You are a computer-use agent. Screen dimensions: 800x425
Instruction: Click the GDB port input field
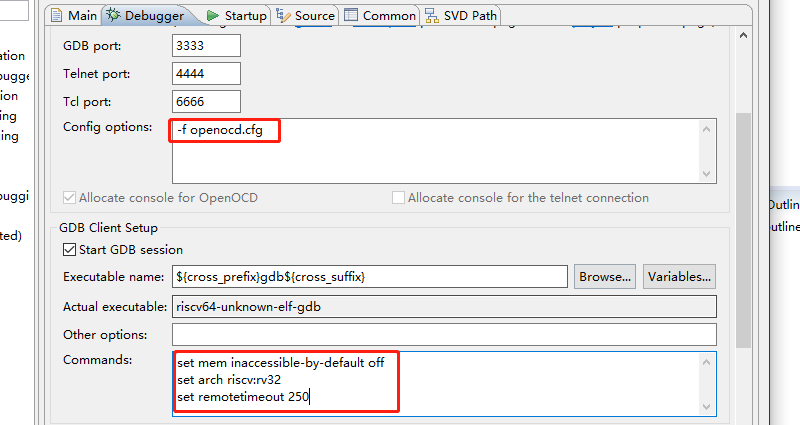[207, 46]
